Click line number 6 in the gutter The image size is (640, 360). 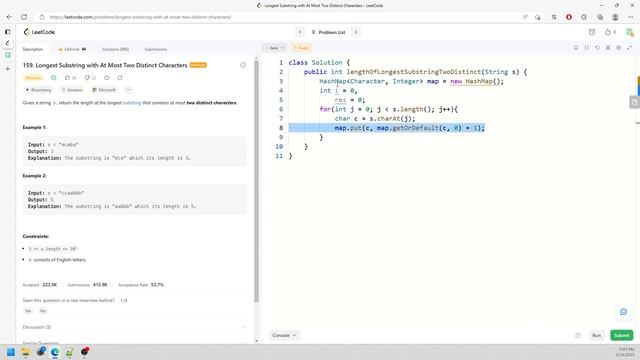point(281,109)
